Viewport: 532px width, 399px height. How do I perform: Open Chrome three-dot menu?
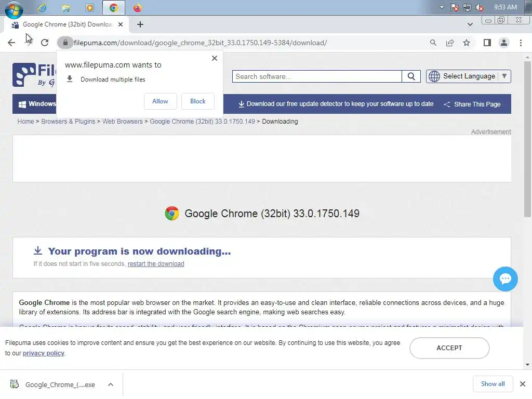(x=521, y=43)
